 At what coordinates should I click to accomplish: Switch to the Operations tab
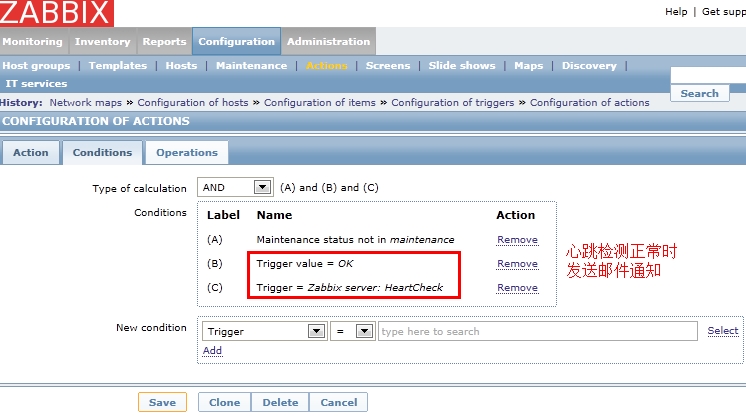[x=187, y=153]
